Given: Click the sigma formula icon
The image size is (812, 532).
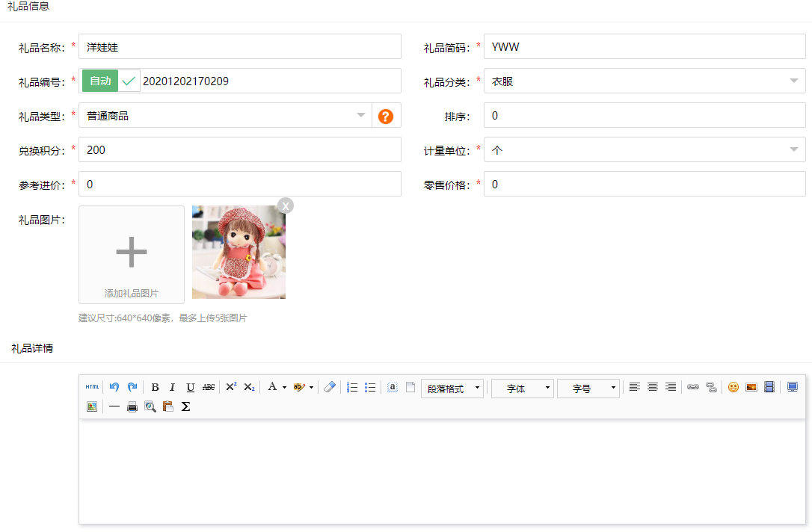Looking at the screenshot, I should 186,406.
